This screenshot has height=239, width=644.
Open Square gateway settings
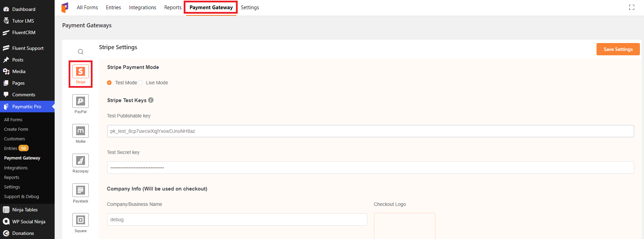(x=81, y=220)
